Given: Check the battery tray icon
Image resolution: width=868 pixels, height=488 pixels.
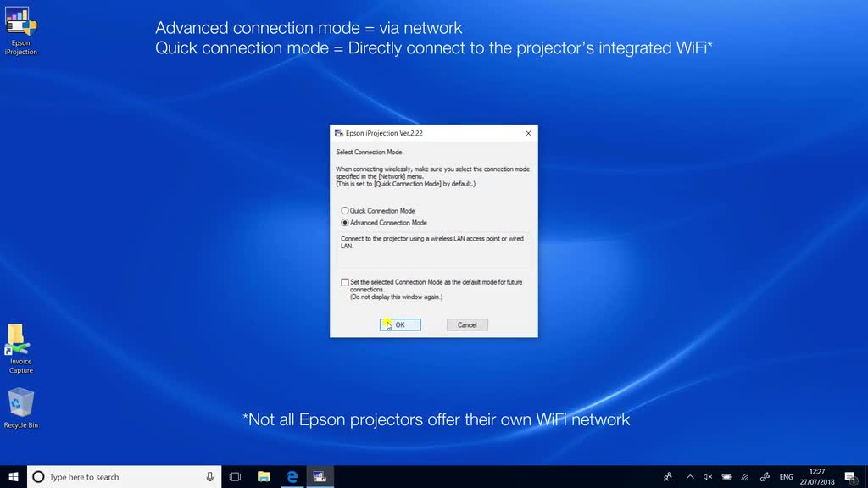Looking at the screenshot, I should tap(726, 476).
